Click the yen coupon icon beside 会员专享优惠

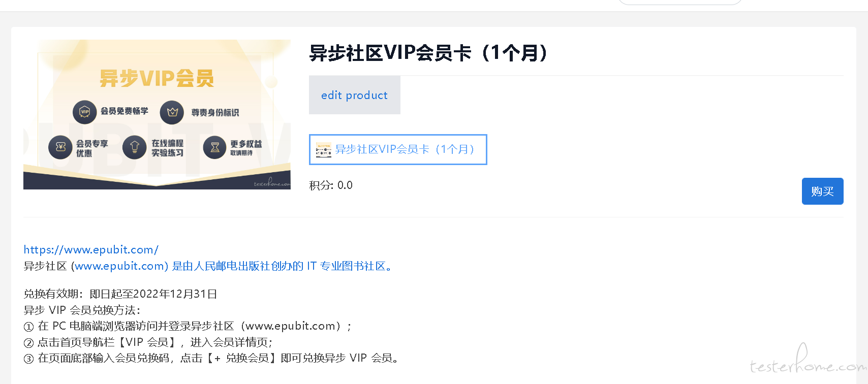coord(60,147)
